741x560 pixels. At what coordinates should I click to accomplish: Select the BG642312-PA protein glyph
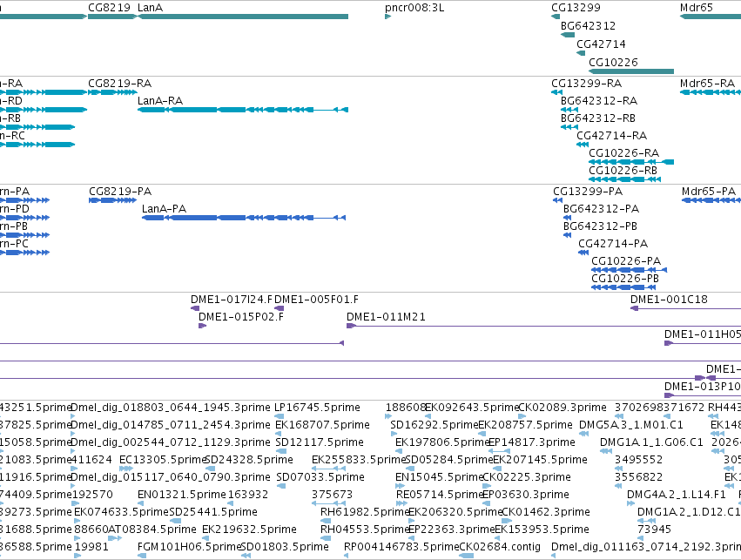click(x=567, y=218)
